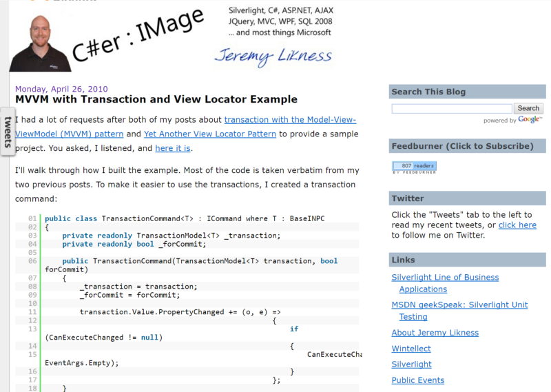Click Jeremy Likness author photo

click(40, 43)
